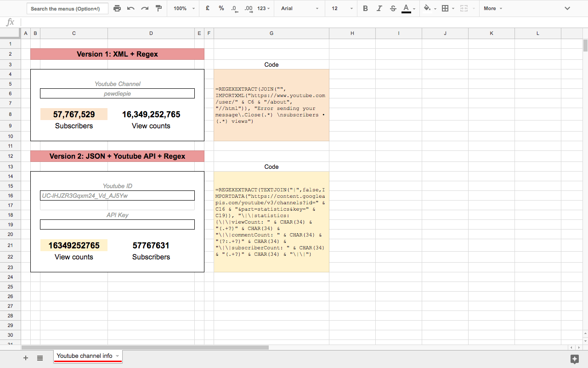Format value as percent

(x=221, y=8)
